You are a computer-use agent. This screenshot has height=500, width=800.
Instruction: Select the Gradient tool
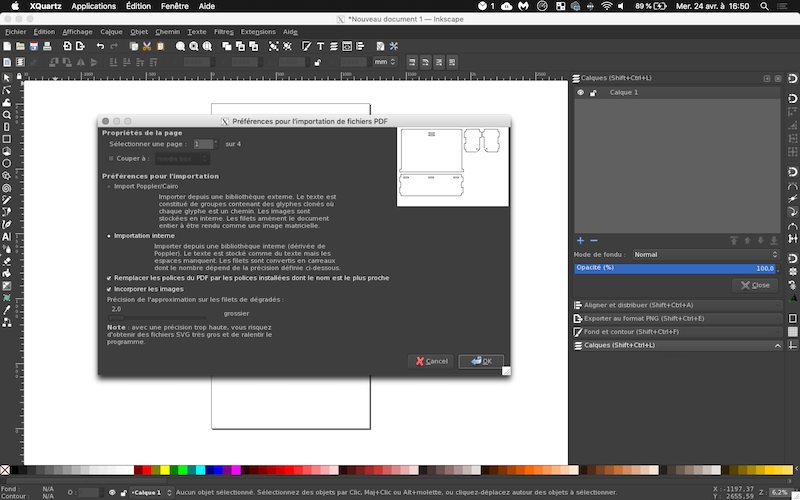click(x=7, y=286)
